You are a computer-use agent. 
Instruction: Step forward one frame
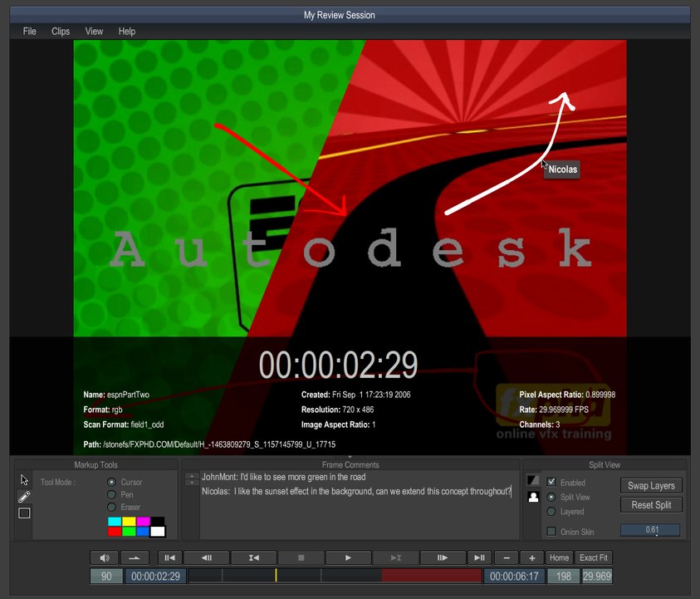[443, 557]
